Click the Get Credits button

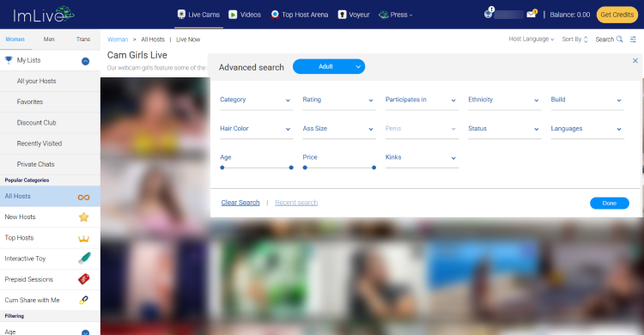617,15
